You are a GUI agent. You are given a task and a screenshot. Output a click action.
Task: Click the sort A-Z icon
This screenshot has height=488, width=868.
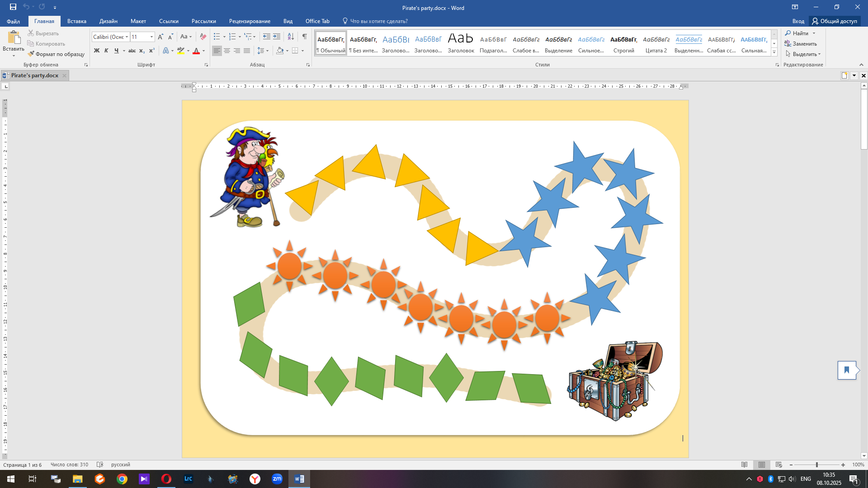click(x=291, y=37)
